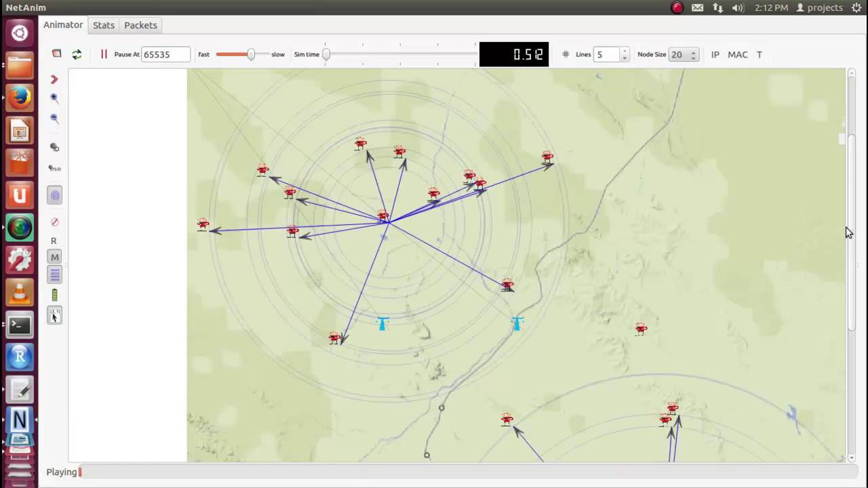Launch Firefox from the dock
The height and width of the screenshot is (488, 868).
coord(20,98)
